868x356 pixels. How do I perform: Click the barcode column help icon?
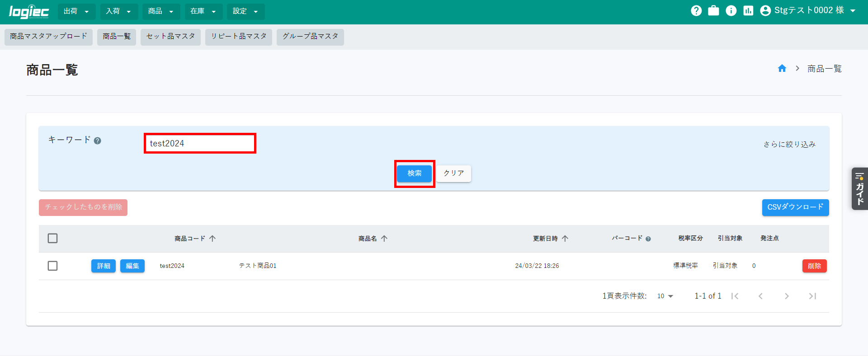[x=648, y=239]
